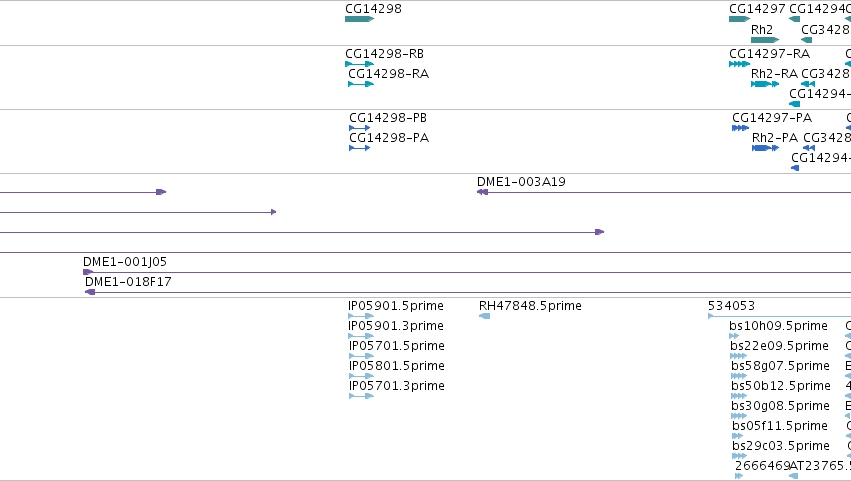Click the CG14298-PB protein label

pos(388,118)
